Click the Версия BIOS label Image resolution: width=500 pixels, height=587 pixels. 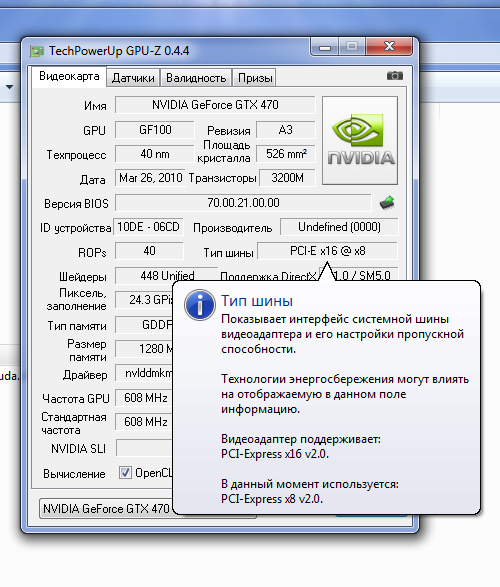(x=76, y=204)
